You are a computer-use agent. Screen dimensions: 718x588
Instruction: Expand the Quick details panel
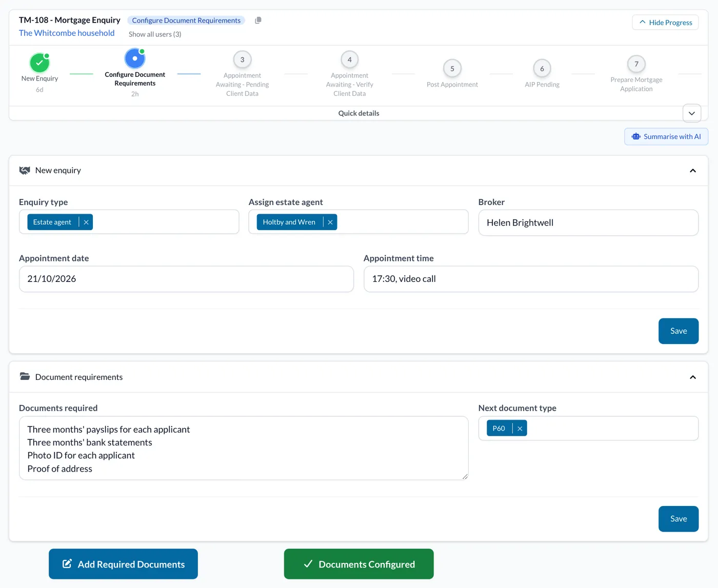click(x=692, y=113)
